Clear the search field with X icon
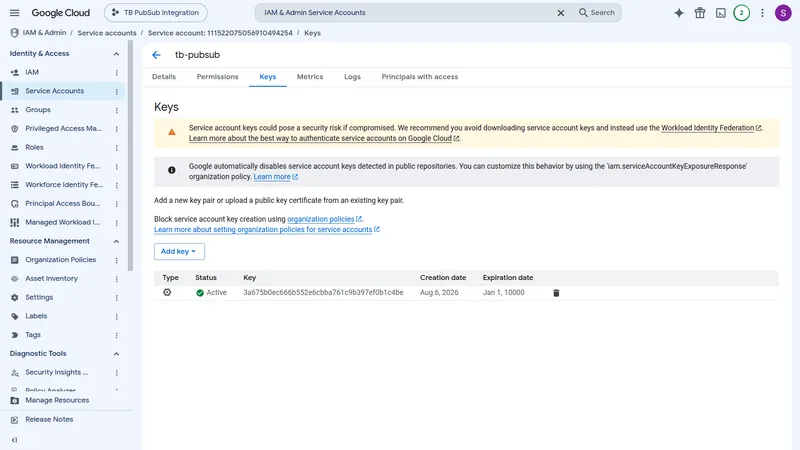The width and height of the screenshot is (800, 450). pos(560,13)
